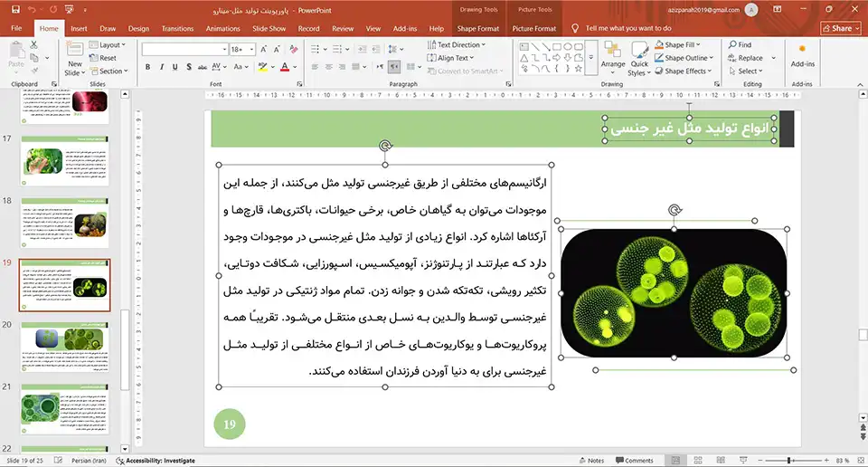Click the zoom slider handle
This screenshot has width=868, height=467.
(788, 461)
